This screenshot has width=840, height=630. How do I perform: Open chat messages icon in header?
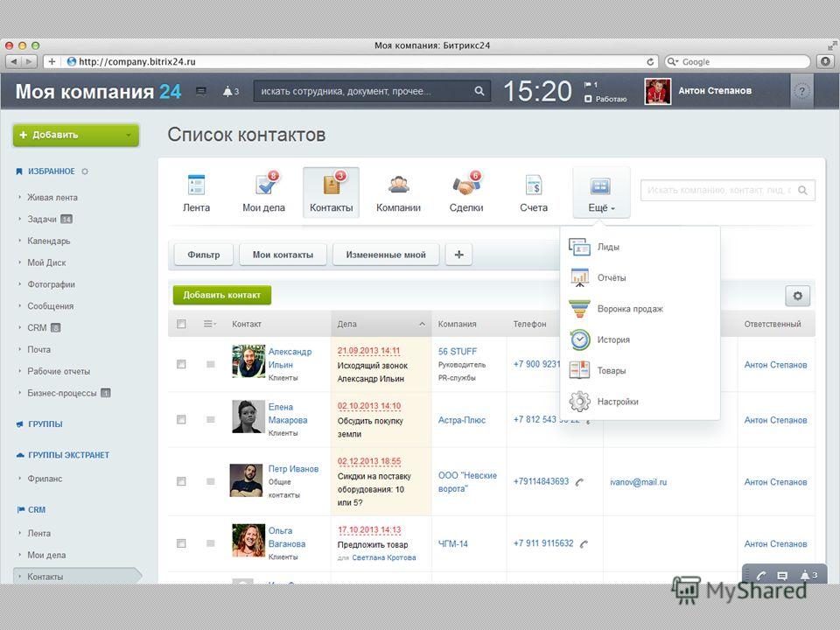point(201,92)
